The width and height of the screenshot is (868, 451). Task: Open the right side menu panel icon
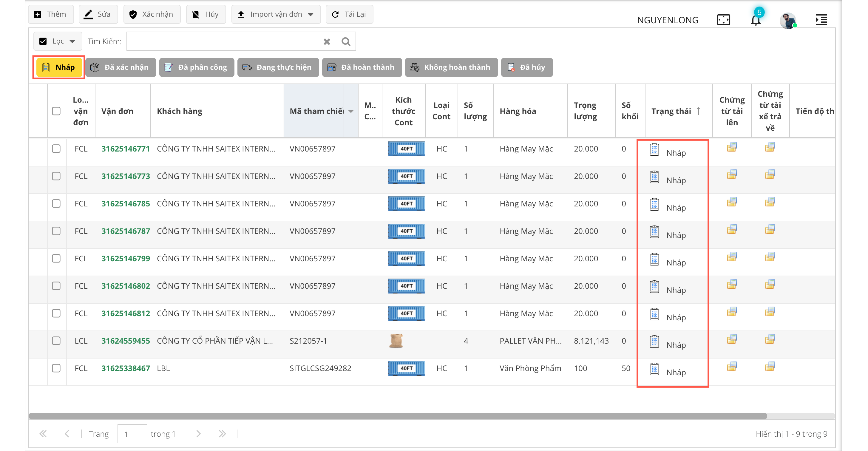821,20
